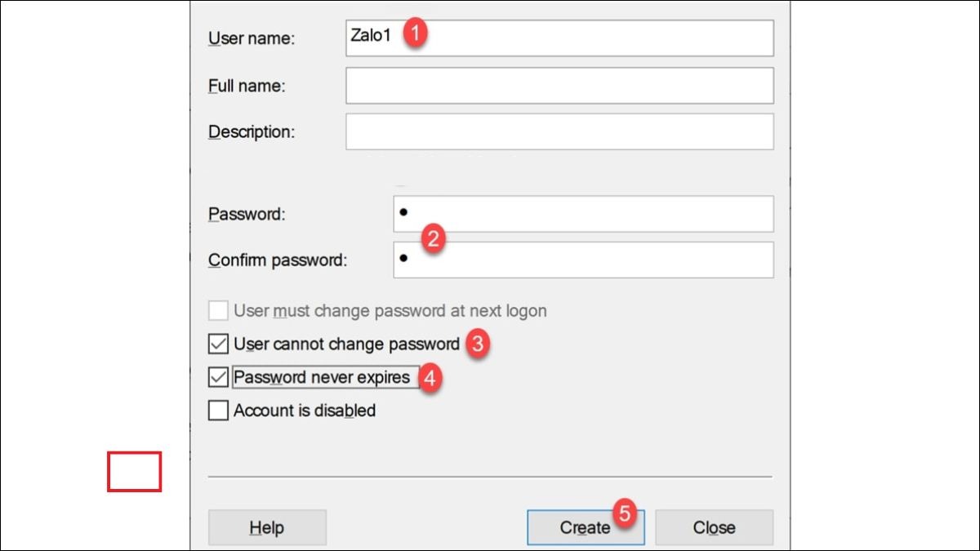Open Help for the new user dialog
This screenshot has height=551, width=980.
(x=267, y=527)
